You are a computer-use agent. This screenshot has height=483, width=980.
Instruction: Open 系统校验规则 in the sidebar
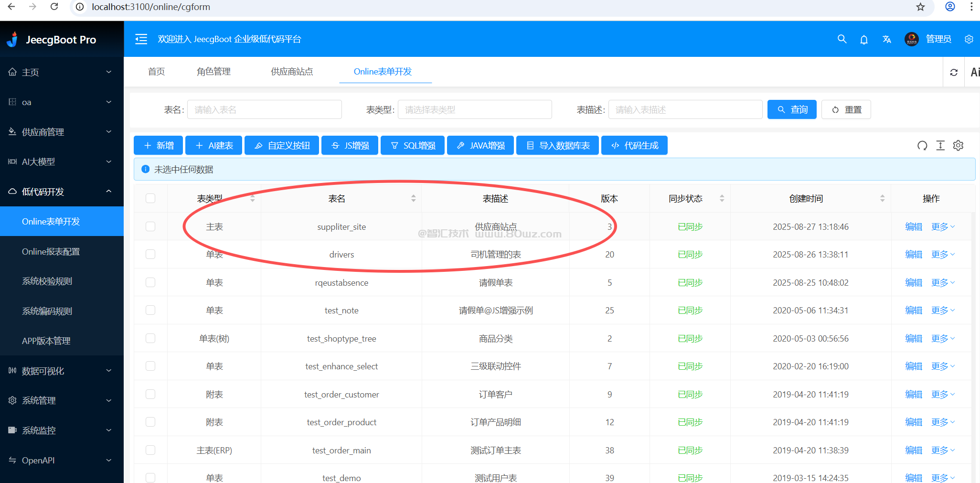pos(62,281)
